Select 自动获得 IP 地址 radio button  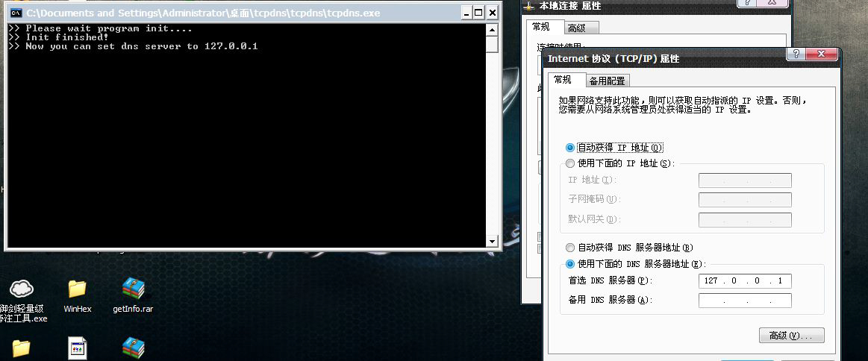pyautogui.click(x=570, y=148)
